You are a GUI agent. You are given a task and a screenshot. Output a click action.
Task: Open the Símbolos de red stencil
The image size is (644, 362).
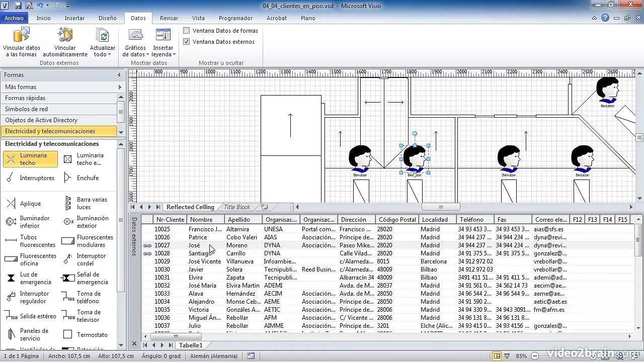point(58,109)
